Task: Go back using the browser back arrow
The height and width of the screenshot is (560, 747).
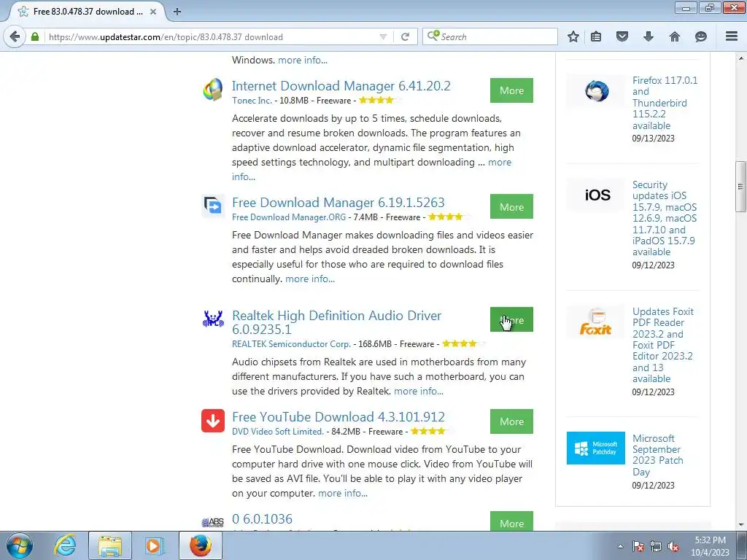Action: (x=15, y=36)
